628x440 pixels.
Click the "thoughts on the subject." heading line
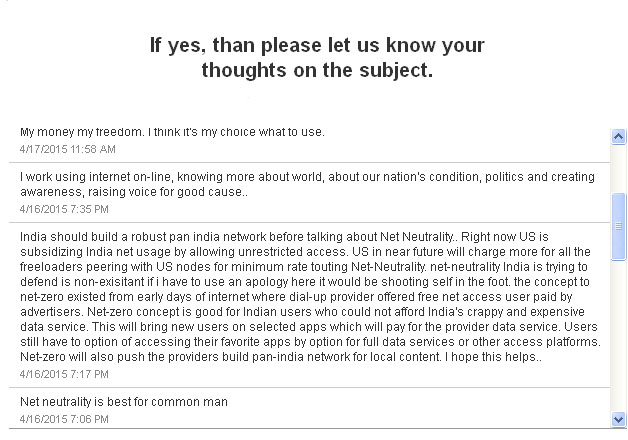pos(317,70)
